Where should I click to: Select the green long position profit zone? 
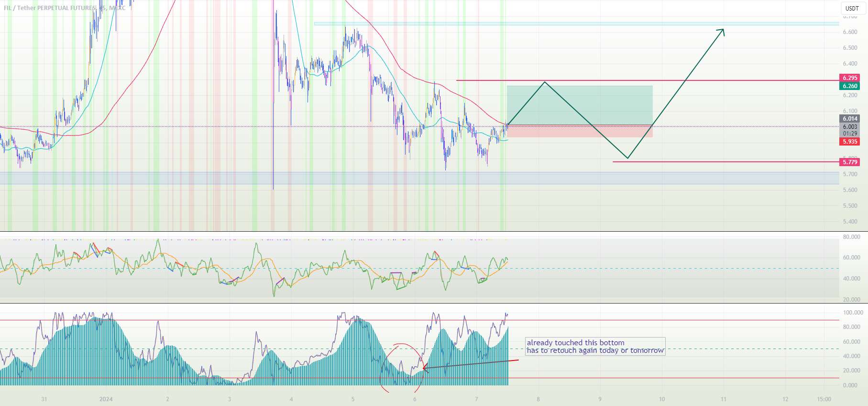(x=580, y=105)
